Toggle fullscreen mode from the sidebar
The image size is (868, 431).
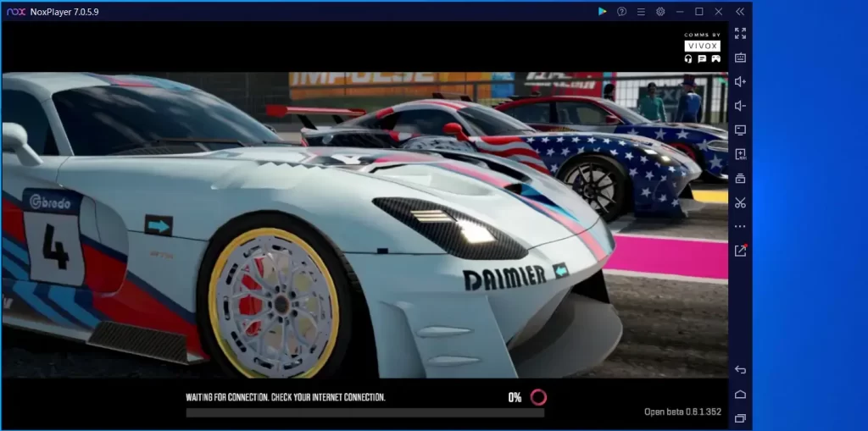pyautogui.click(x=740, y=33)
